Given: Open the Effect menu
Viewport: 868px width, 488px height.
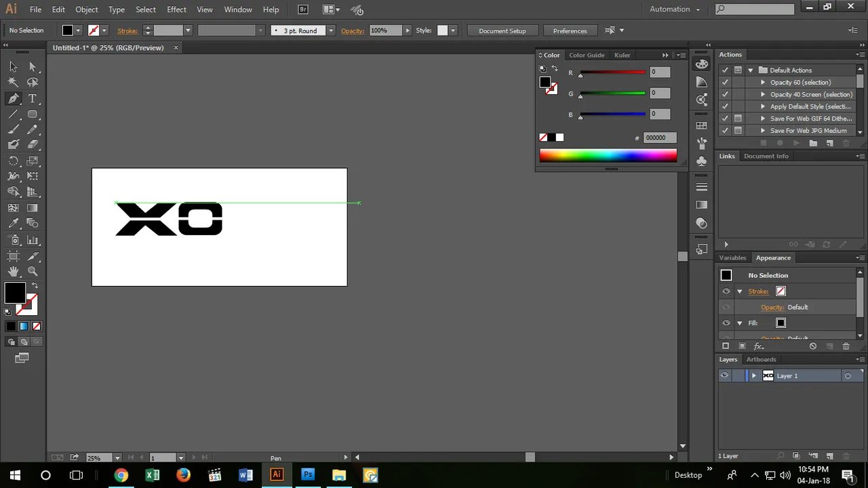Looking at the screenshot, I should [x=176, y=9].
